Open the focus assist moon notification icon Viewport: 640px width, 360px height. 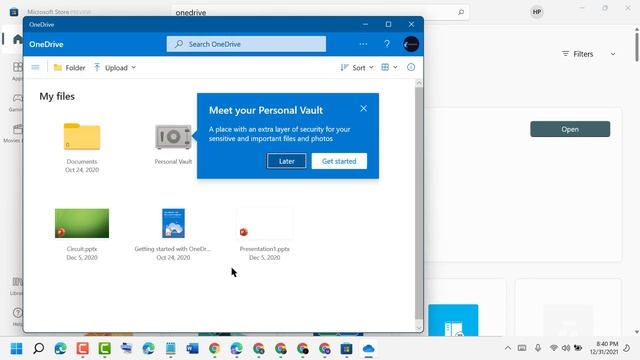(627, 348)
